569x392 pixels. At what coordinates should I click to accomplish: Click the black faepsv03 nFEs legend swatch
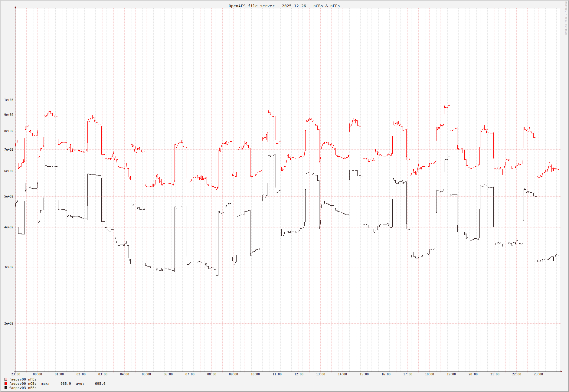point(6,388)
